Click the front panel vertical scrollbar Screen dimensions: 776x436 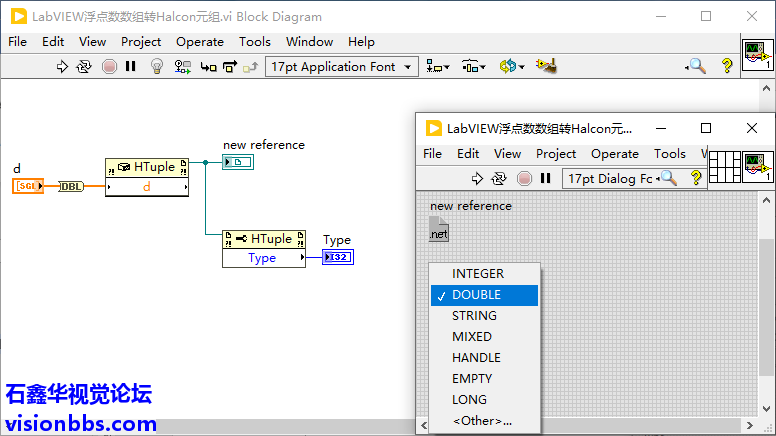767,300
